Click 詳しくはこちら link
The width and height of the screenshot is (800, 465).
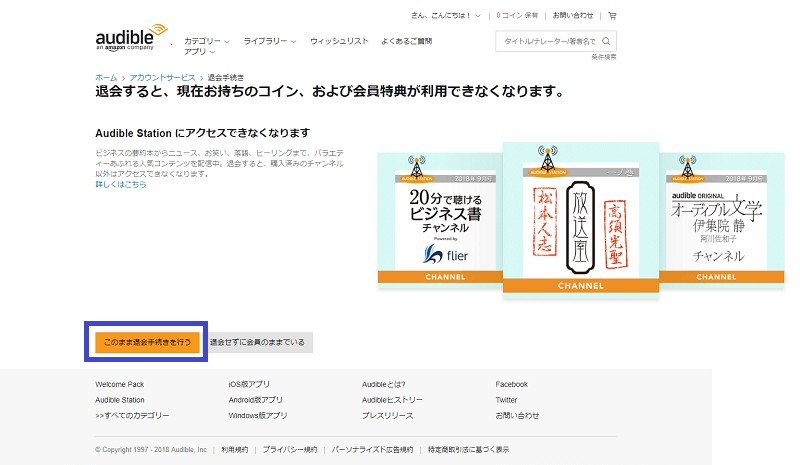[x=121, y=184]
